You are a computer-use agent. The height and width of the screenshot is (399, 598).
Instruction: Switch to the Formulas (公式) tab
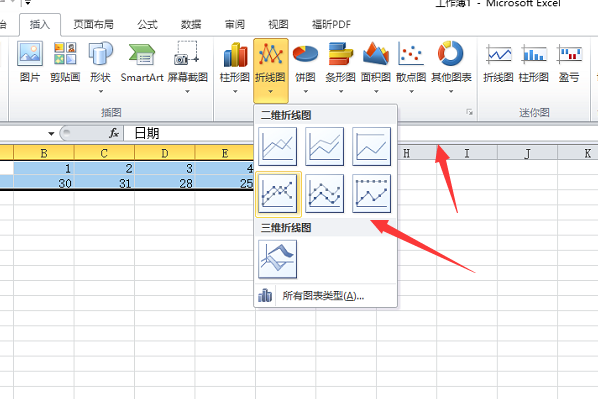[147, 25]
